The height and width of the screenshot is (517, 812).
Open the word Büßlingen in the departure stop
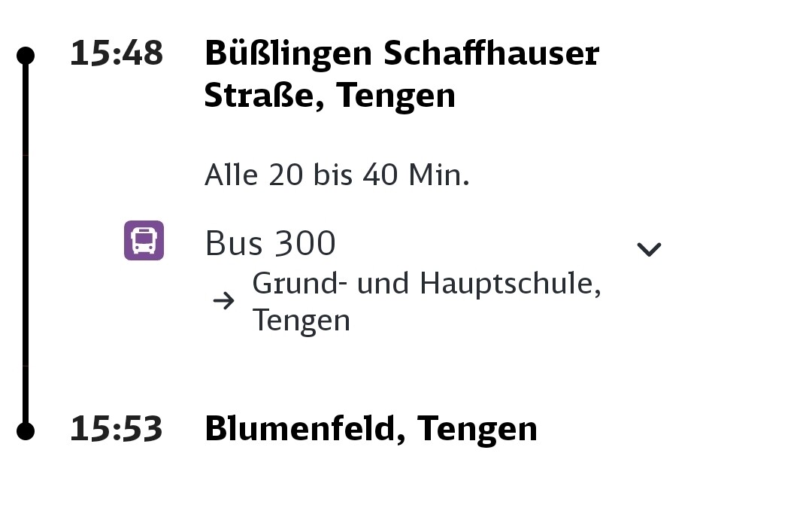[x=288, y=54]
